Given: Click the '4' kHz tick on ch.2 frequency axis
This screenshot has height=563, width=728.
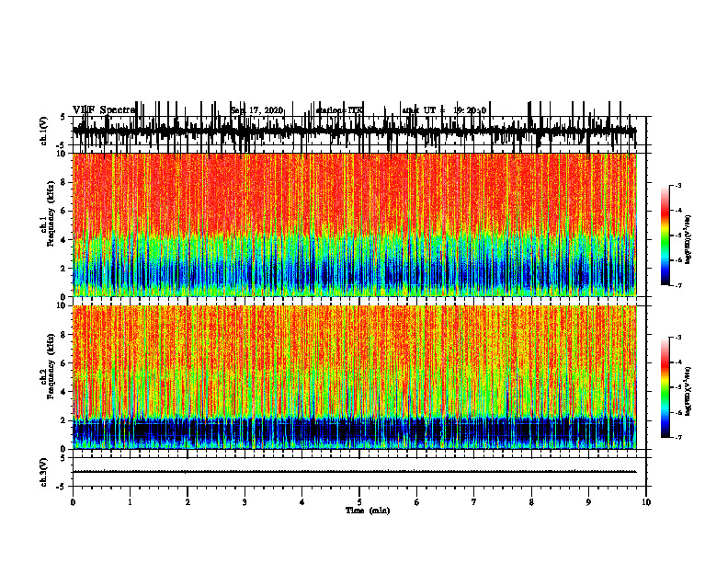Looking at the screenshot, I should click(x=64, y=392).
